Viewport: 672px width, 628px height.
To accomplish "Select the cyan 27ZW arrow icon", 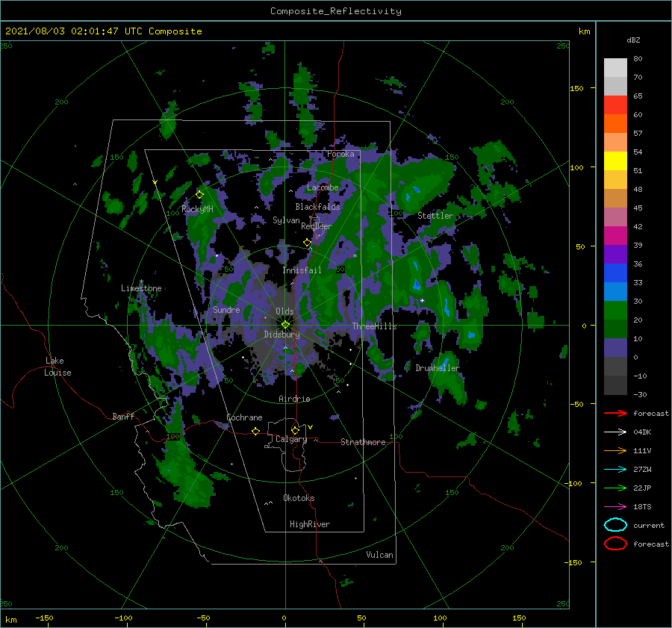I will (615, 470).
